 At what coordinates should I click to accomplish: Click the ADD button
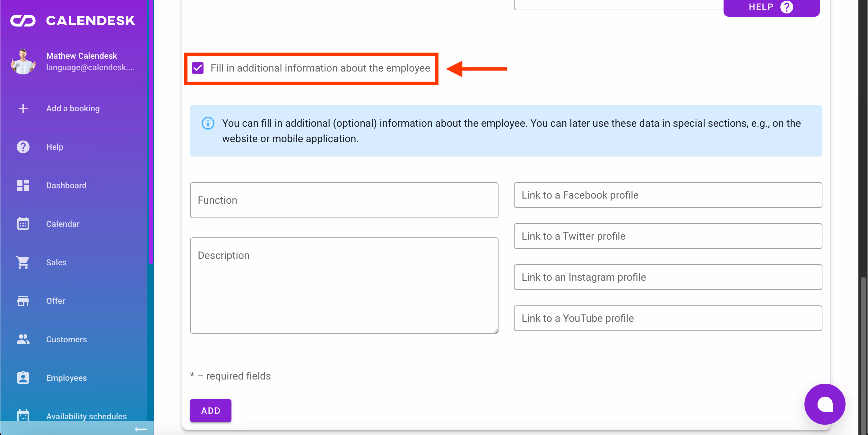coord(211,410)
